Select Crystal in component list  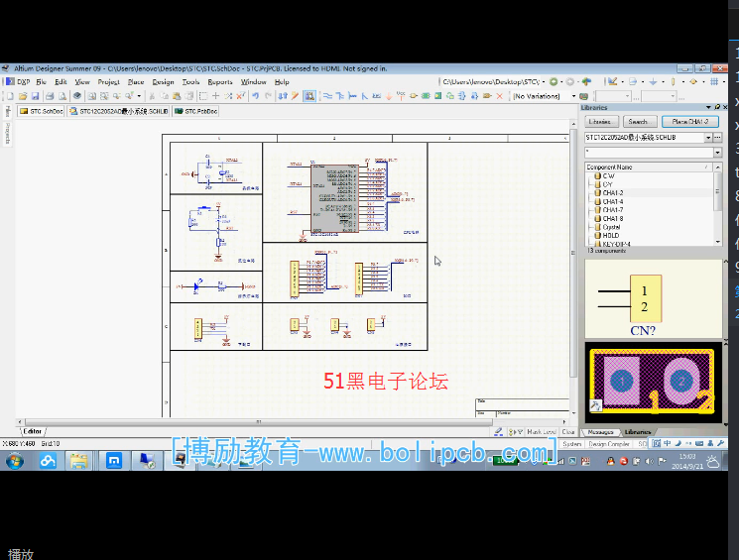[611, 227]
